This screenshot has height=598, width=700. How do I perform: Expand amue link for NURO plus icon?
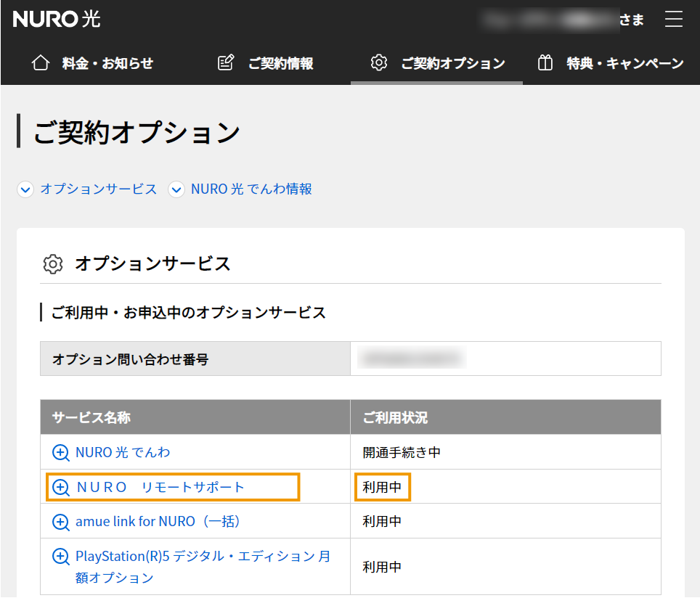click(x=61, y=522)
